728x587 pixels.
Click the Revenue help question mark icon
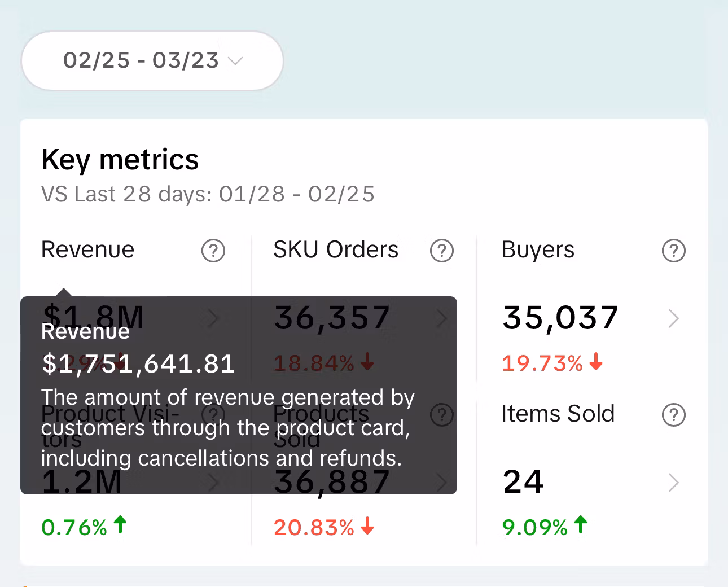[x=213, y=251]
